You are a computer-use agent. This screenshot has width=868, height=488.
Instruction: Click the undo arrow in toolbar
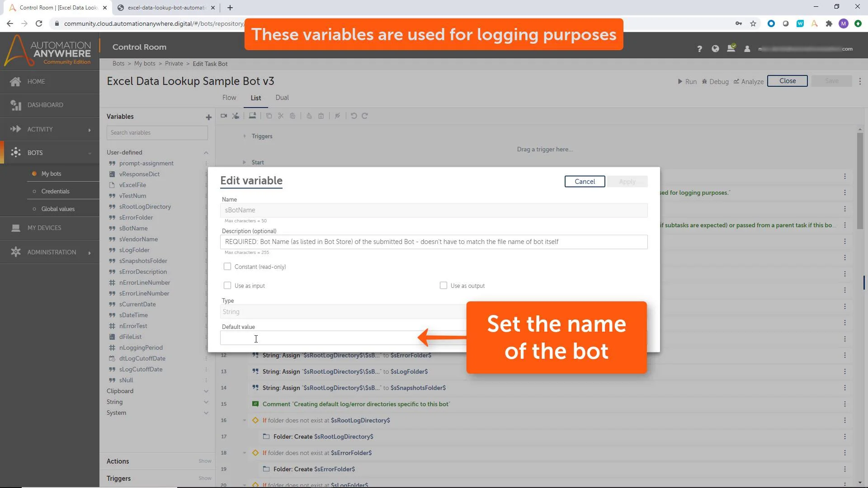354,116
